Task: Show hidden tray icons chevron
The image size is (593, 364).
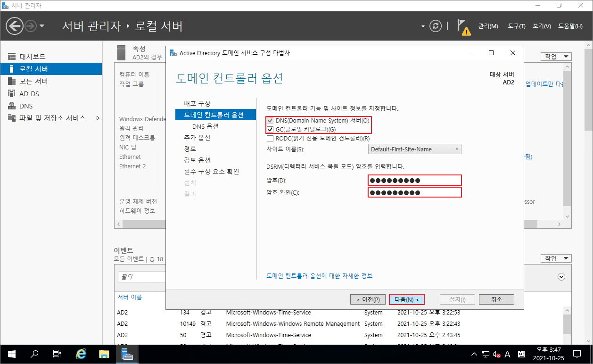Action: [475, 354]
